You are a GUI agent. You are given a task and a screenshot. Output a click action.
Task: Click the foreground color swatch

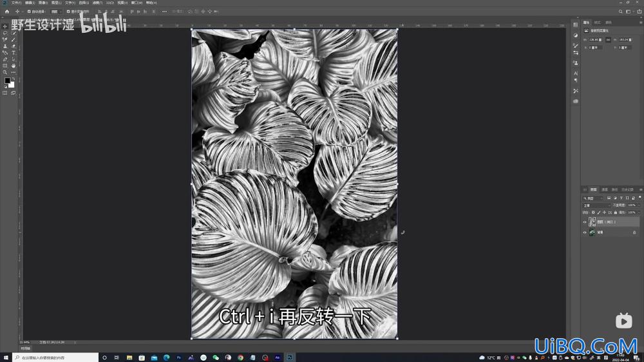tap(7, 81)
